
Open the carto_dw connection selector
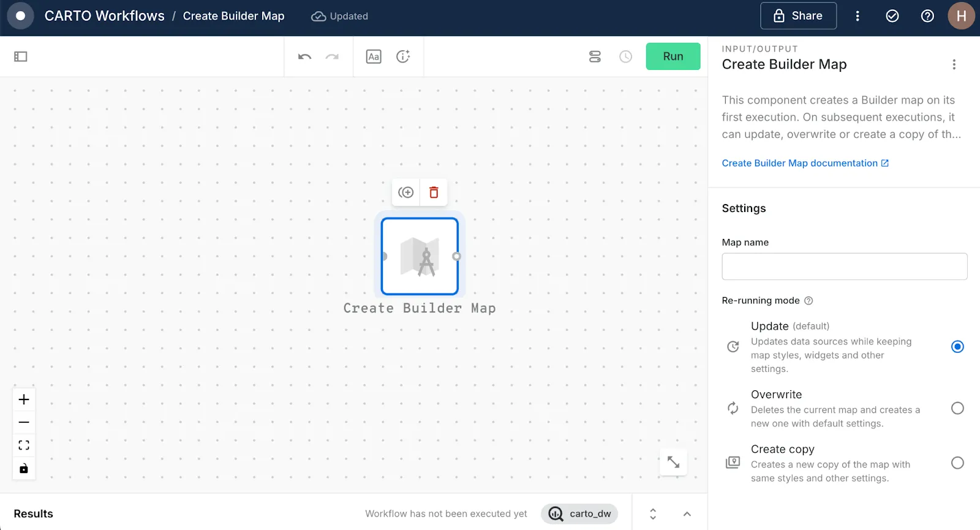point(579,514)
